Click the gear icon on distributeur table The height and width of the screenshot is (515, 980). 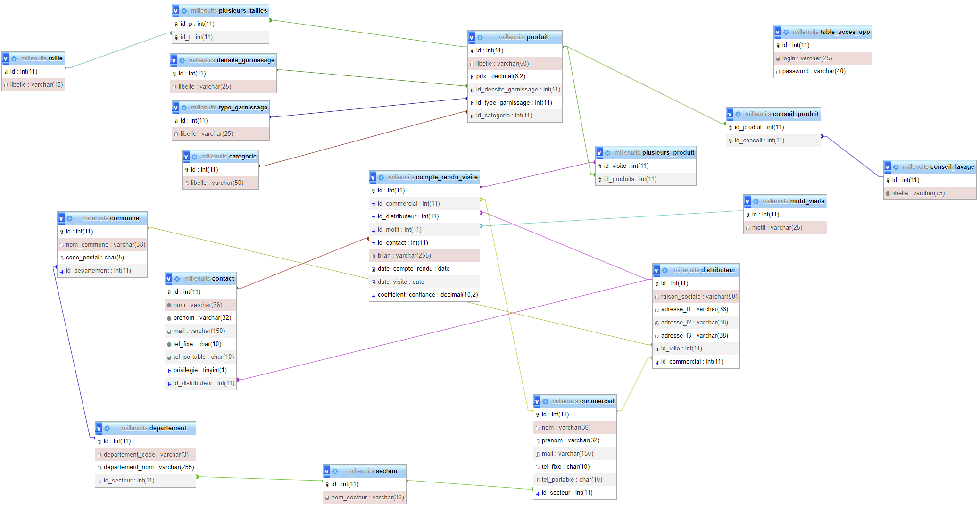[664, 270]
